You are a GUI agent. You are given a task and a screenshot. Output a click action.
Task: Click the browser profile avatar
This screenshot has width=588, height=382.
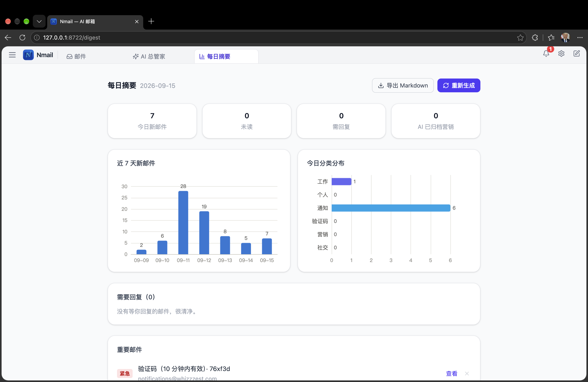point(565,38)
